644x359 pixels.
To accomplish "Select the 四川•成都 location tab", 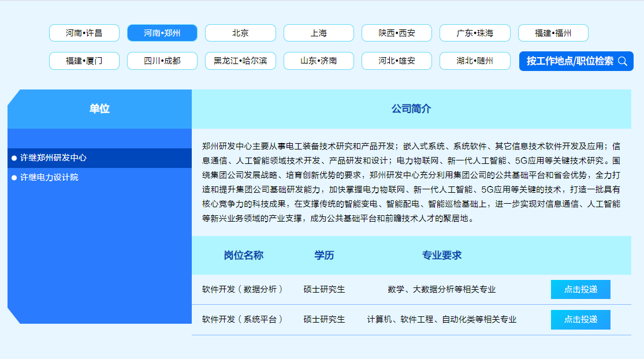I will 162,61.
